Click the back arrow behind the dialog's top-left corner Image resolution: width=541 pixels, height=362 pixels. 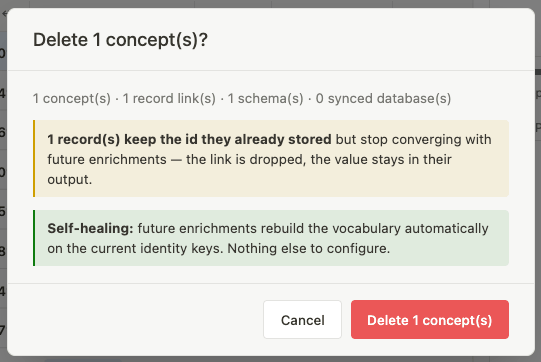[4, 14]
